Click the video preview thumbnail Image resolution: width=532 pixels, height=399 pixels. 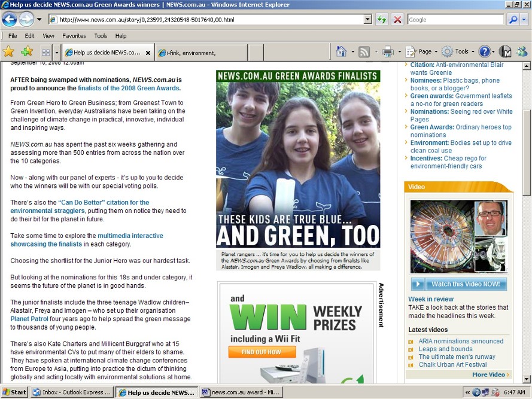(459, 236)
